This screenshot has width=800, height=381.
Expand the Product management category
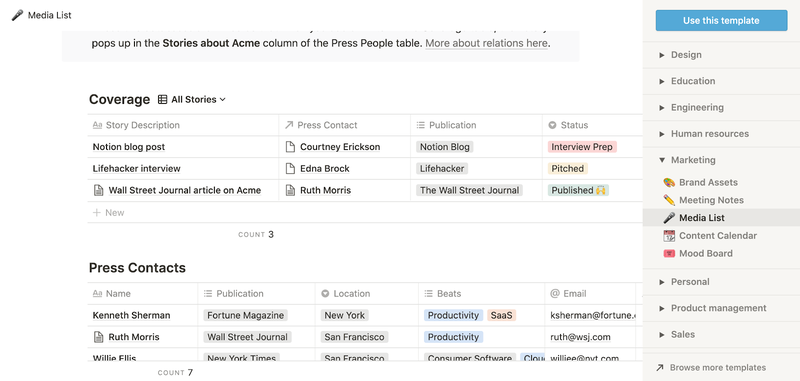662,308
